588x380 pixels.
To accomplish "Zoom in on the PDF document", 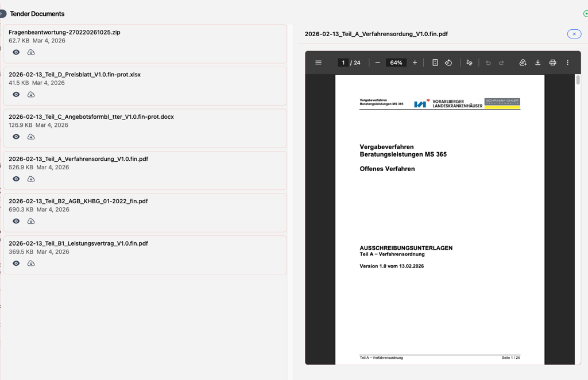I will [x=415, y=63].
